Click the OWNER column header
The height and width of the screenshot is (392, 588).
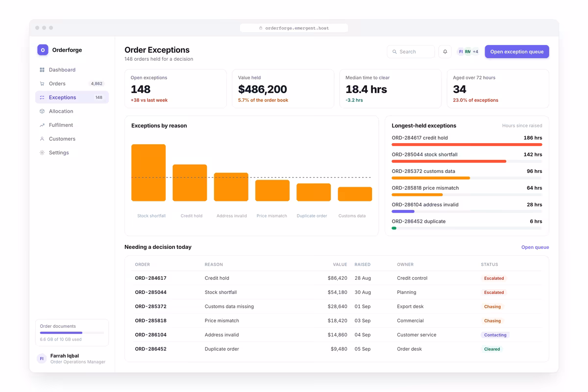click(x=405, y=265)
